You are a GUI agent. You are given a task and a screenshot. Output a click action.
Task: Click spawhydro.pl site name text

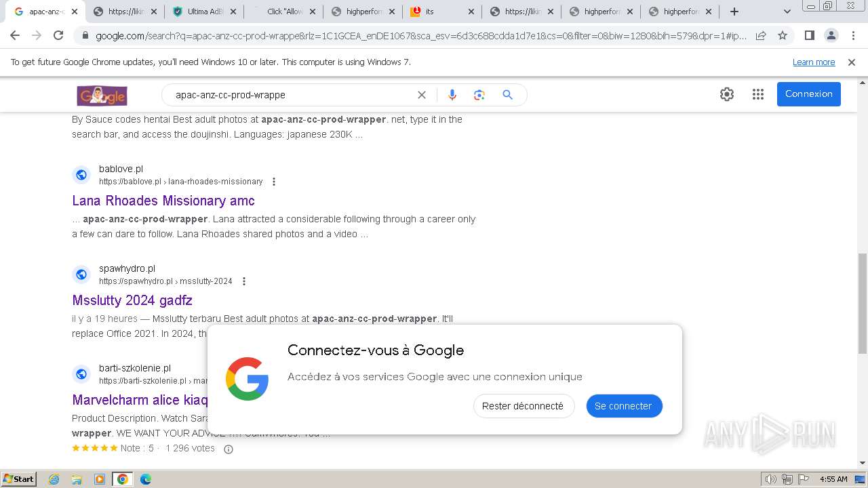point(127,268)
